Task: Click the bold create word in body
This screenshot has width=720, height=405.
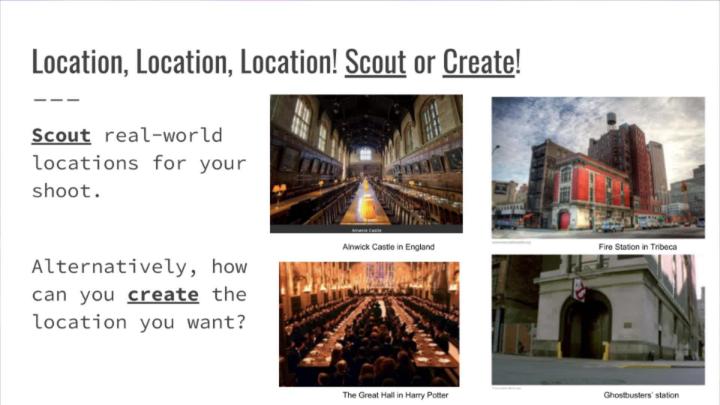Action: [x=163, y=295]
